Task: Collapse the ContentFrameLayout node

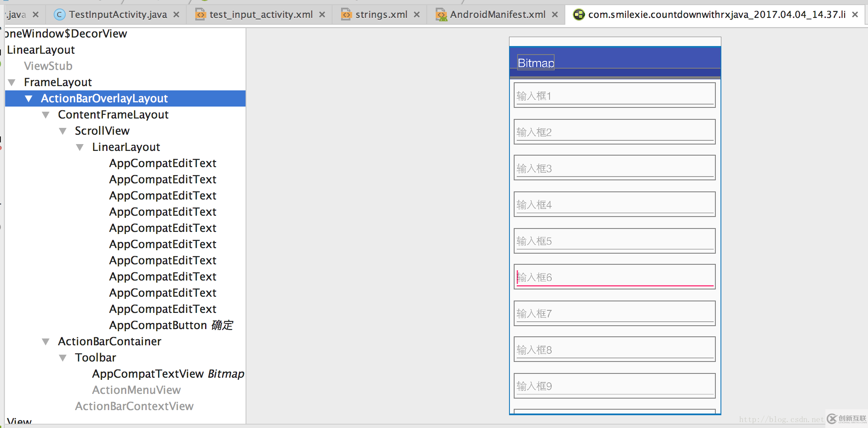Action: tap(46, 115)
